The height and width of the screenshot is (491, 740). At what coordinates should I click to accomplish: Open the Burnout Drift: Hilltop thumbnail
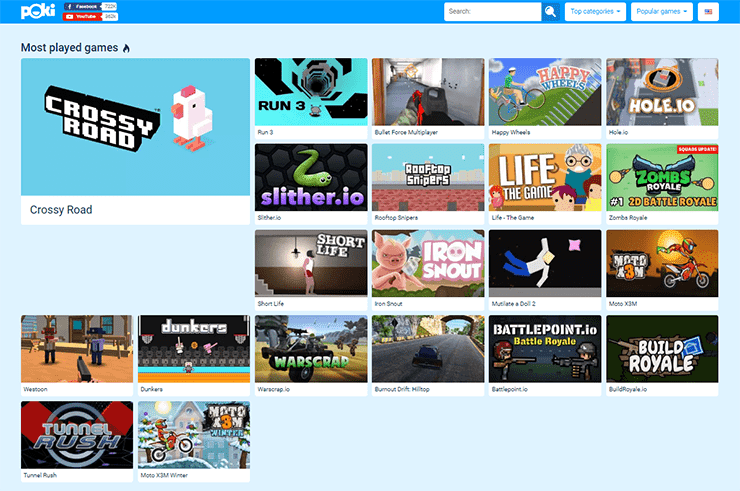428,349
